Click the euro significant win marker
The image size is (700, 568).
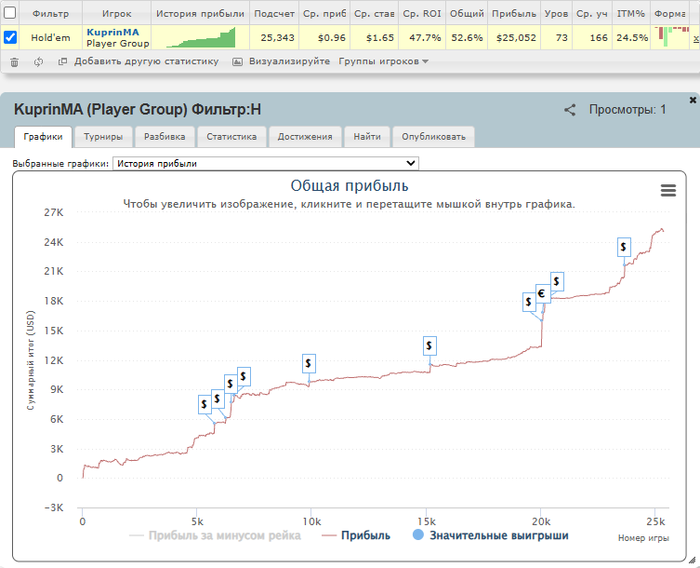click(542, 294)
